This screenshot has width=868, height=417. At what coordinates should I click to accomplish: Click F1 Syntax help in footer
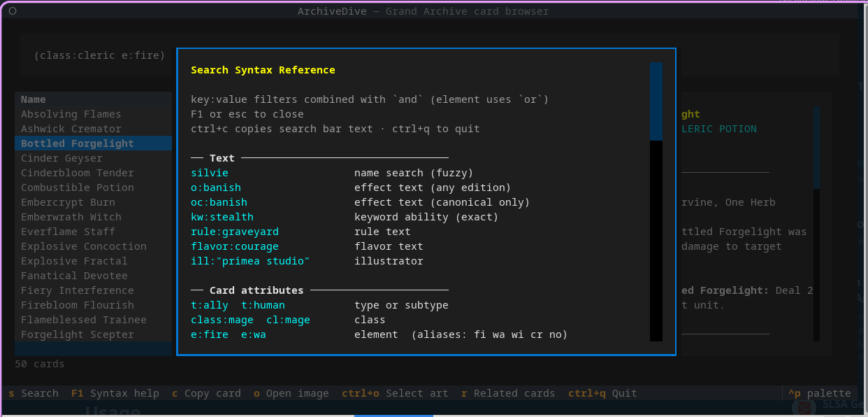click(x=115, y=393)
